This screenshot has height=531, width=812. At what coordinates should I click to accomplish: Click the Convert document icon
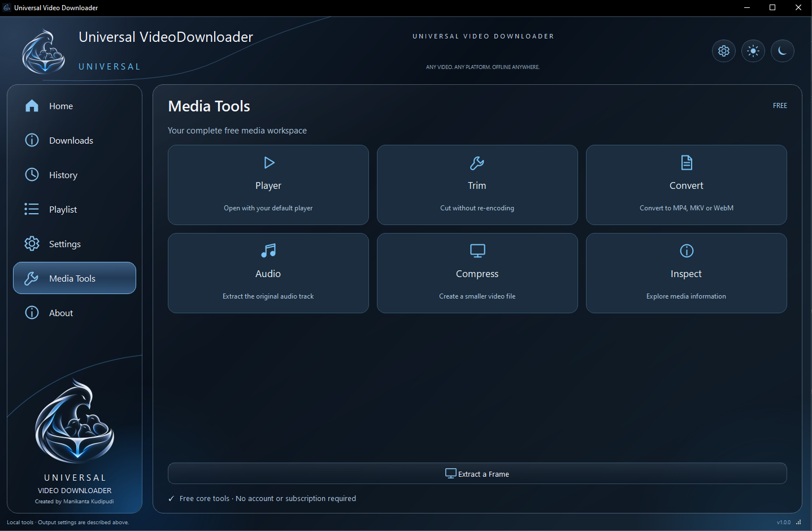(687, 163)
